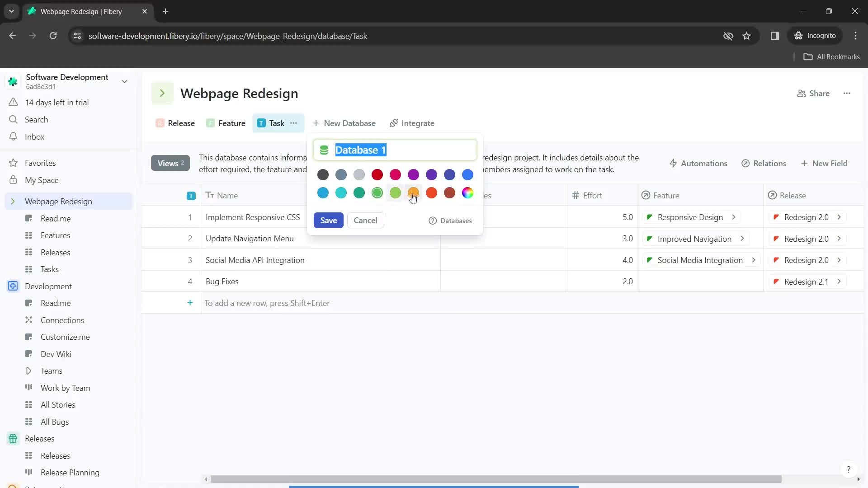Click the Feature database tab
This screenshot has height=488, width=868.
click(231, 123)
